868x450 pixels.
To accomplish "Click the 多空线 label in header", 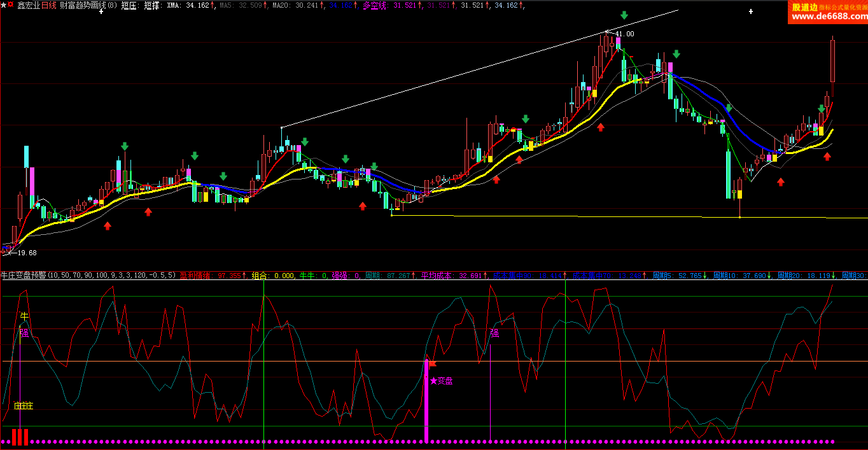I will point(375,5).
